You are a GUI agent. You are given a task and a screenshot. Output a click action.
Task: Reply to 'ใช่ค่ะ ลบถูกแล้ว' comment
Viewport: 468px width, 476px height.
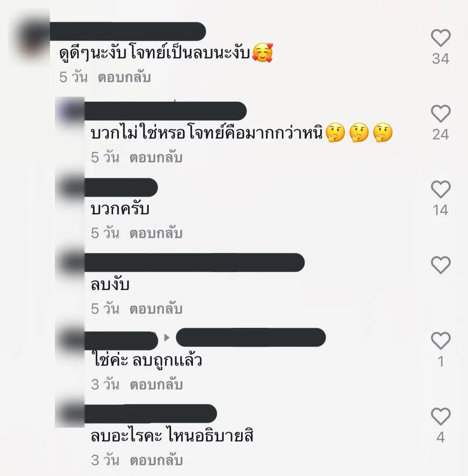click(x=156, y=384)
